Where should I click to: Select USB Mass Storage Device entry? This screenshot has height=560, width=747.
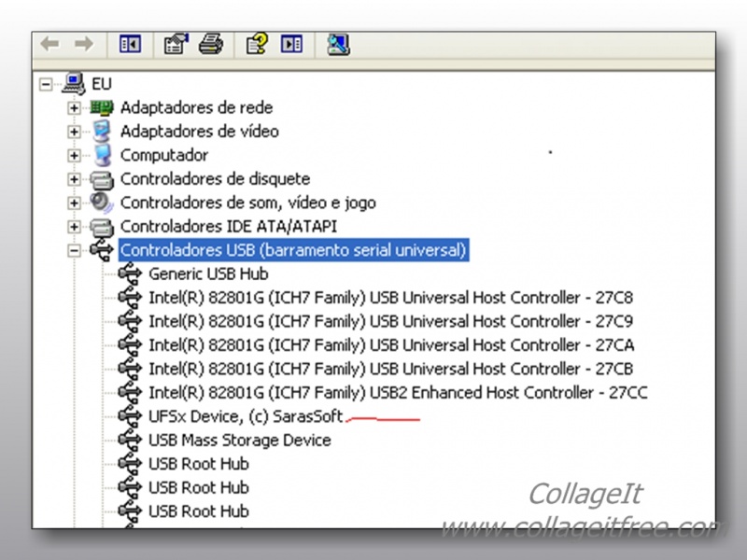pyautogui.click(x=240, y=441)
